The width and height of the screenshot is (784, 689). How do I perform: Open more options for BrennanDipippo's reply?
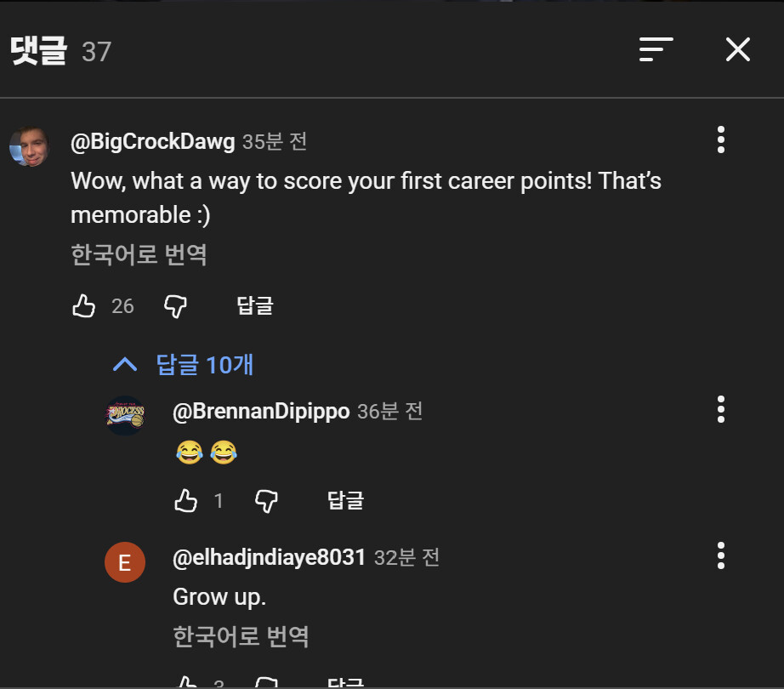[720, 409]
